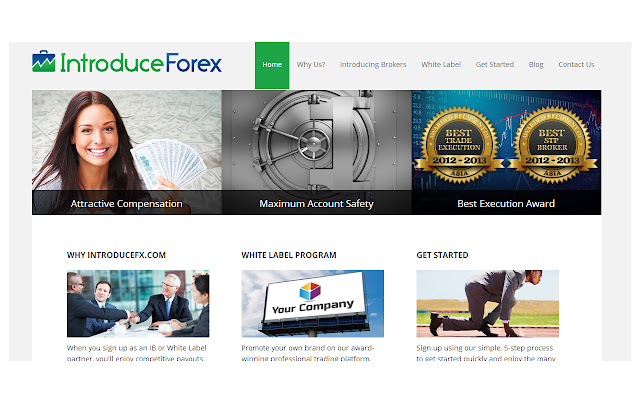
Task: Open the Why Us? menu item
Action: [311, 64]
